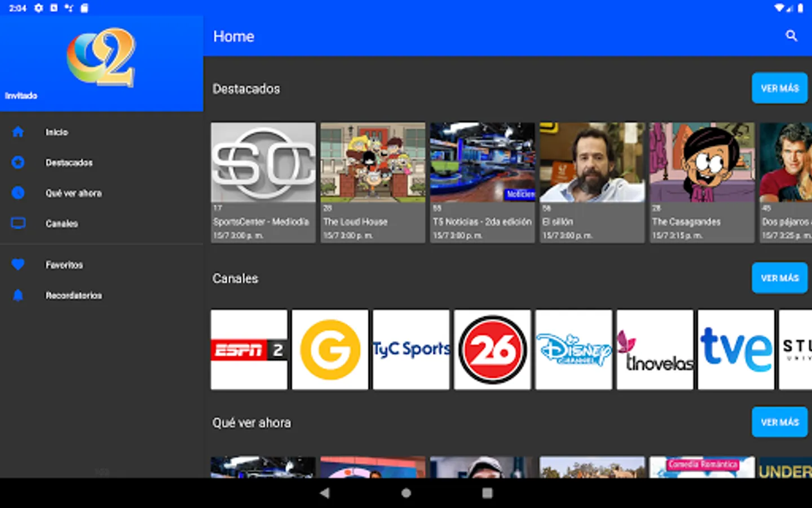Screen dimensions: 812x508
Task: Click VER MÁS for Destacados section
Action: [779, 88]
